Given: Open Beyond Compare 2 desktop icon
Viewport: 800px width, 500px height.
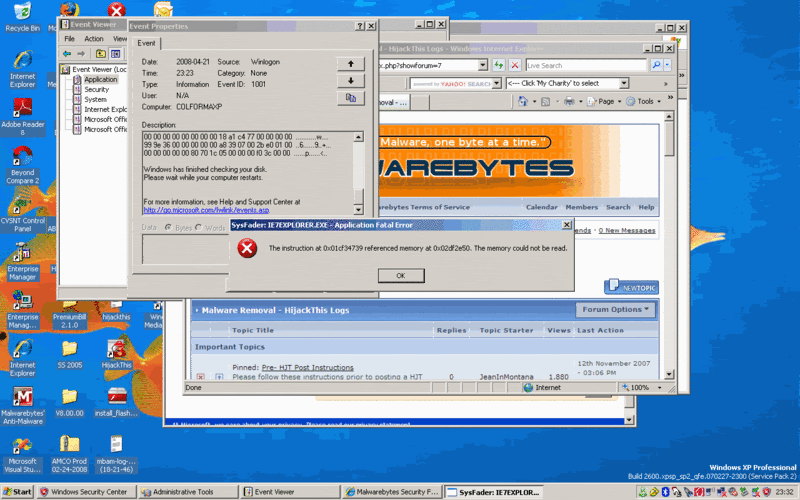Looking at the screenshot, I should [22, 165].
